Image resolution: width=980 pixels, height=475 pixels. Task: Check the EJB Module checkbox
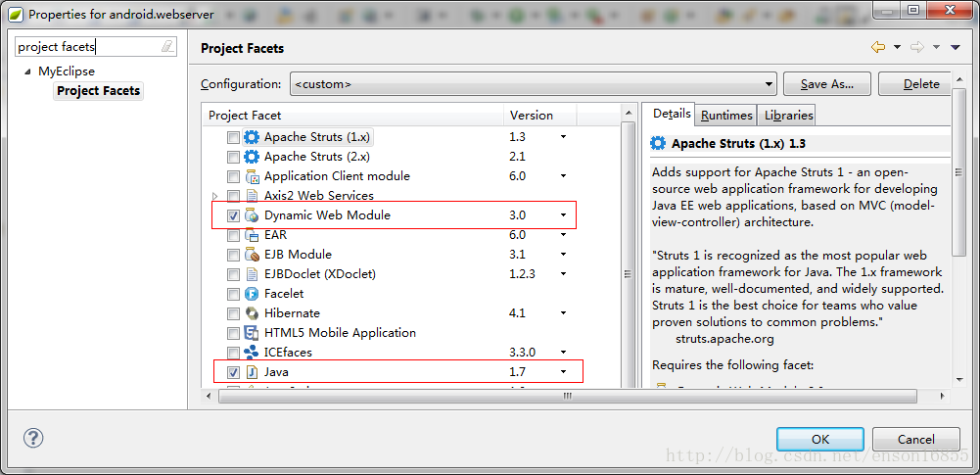[233, 255]
